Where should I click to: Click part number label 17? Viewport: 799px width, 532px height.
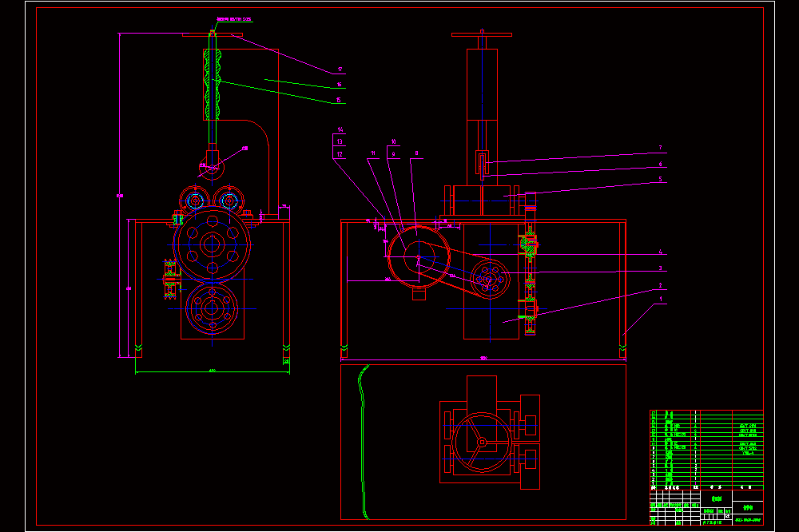(x=340, y=69)
